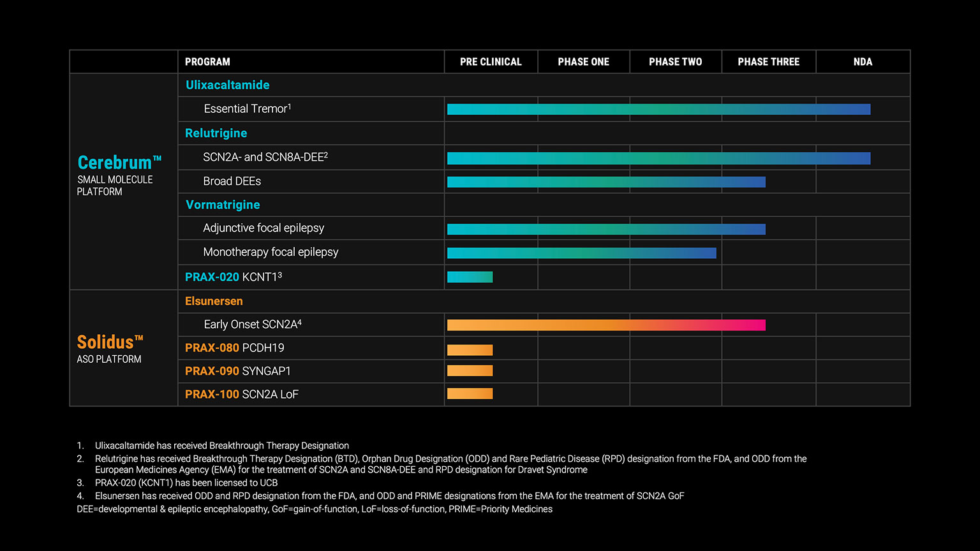Click the PHASE TWO column header
Screen dimensions: 980x551
tap(675, 62)
